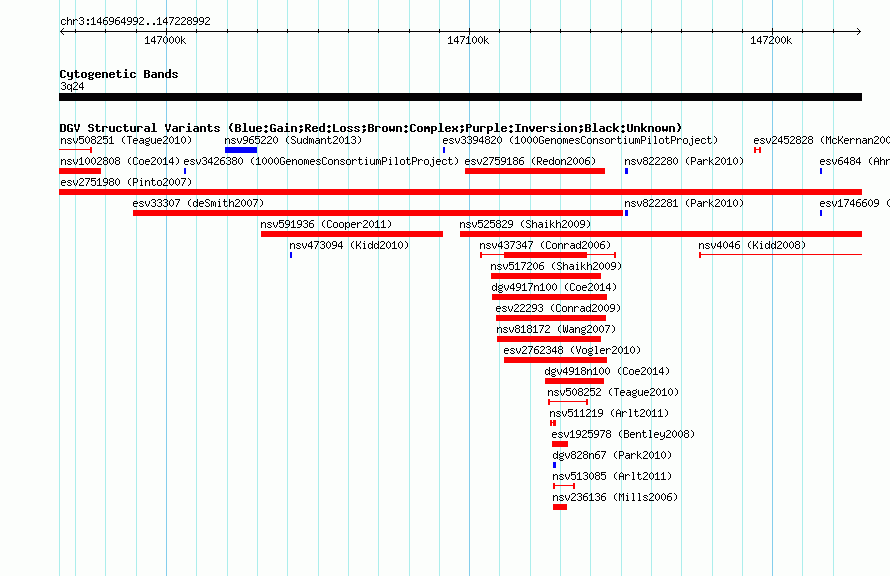
Task: Click the 147000k ruler label
Action: click(165, 40)
